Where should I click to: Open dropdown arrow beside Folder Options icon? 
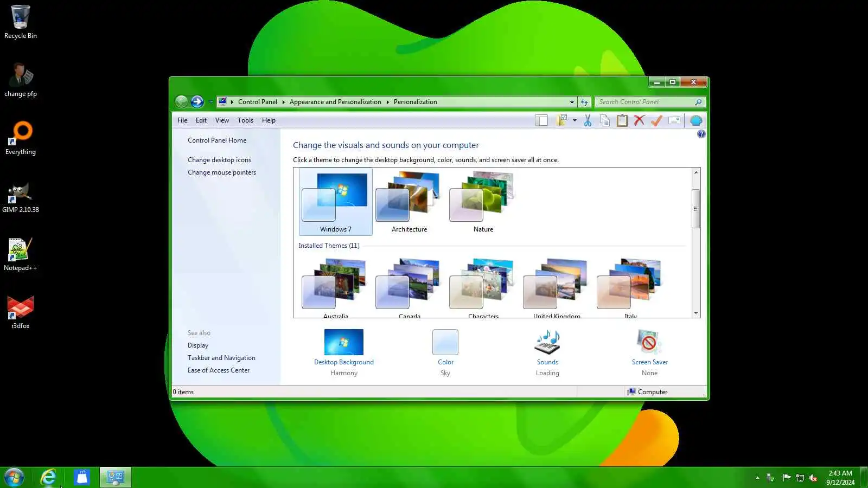[x=575, y=120]
